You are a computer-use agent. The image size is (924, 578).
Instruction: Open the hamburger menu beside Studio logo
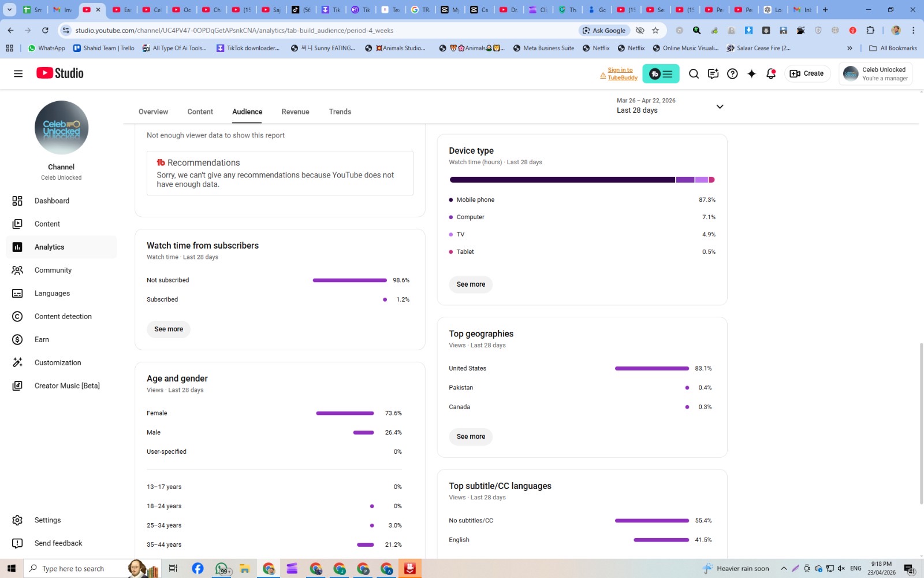click(x=18, y=73)
